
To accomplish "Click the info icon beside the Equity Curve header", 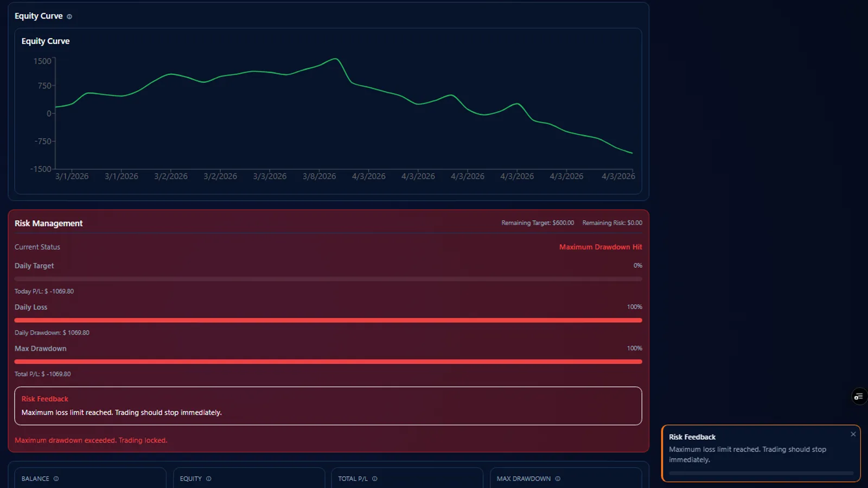I will click(69, 16).
